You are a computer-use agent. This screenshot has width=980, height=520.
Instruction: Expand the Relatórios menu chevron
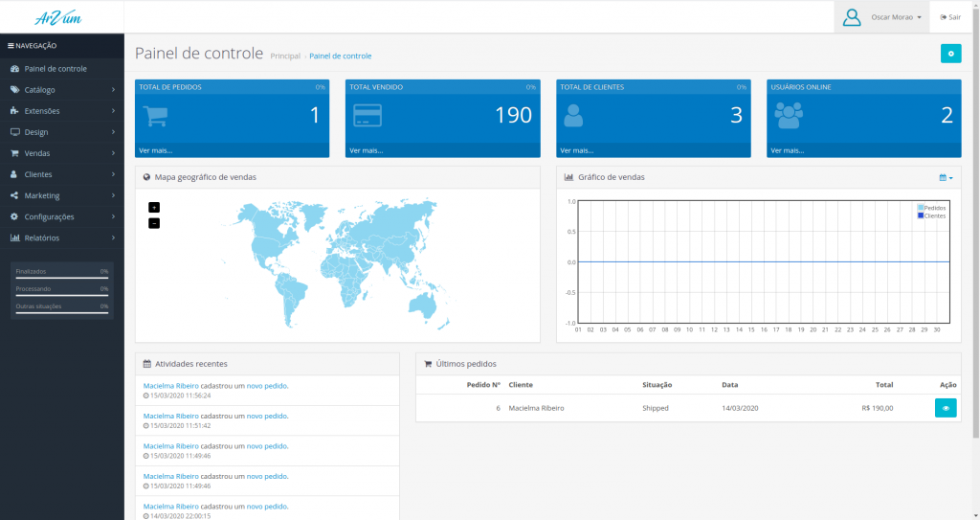pyautogui.click(x=113, y=237)
